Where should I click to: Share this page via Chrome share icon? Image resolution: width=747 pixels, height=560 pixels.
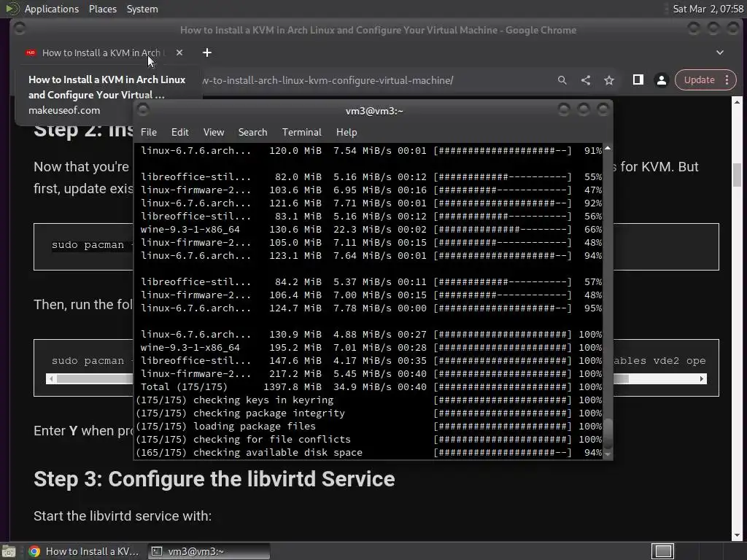[x=586, y=80]
